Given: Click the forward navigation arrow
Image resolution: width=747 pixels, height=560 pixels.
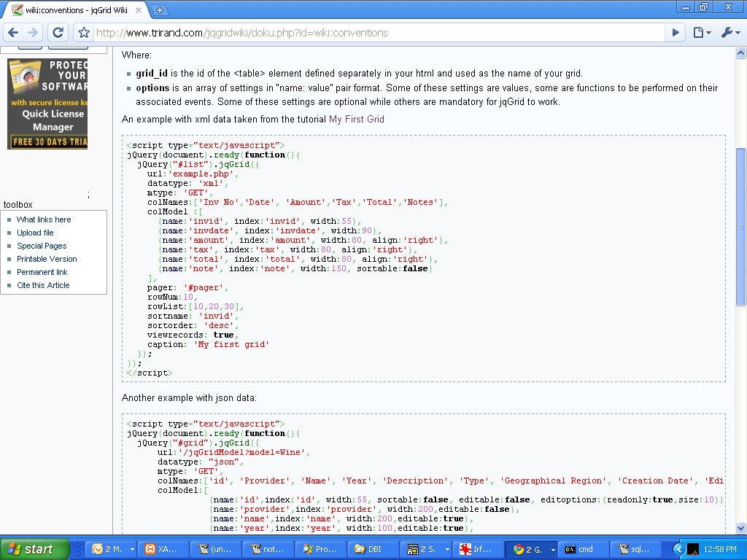Looking at the screenshot, I should (x=33, y=32).
